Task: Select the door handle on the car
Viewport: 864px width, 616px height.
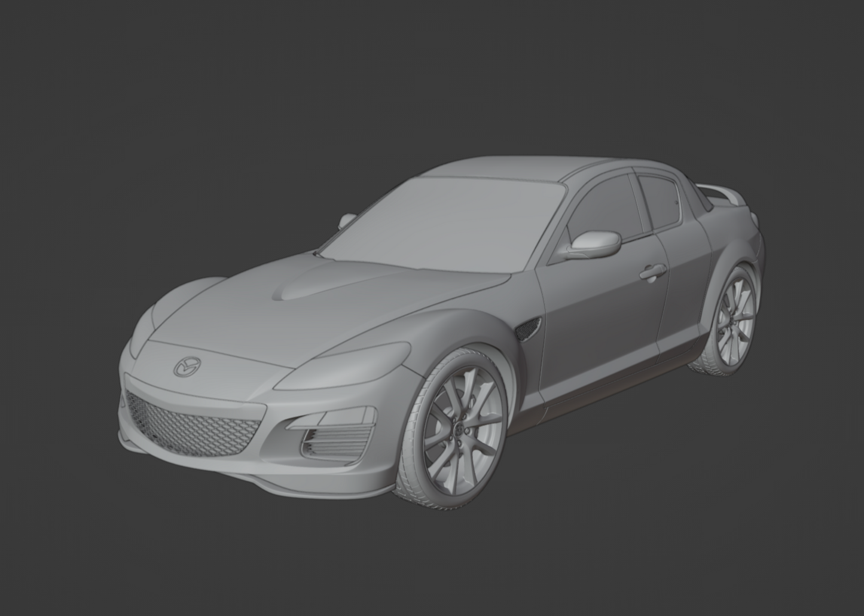Action: click(653, 273)
